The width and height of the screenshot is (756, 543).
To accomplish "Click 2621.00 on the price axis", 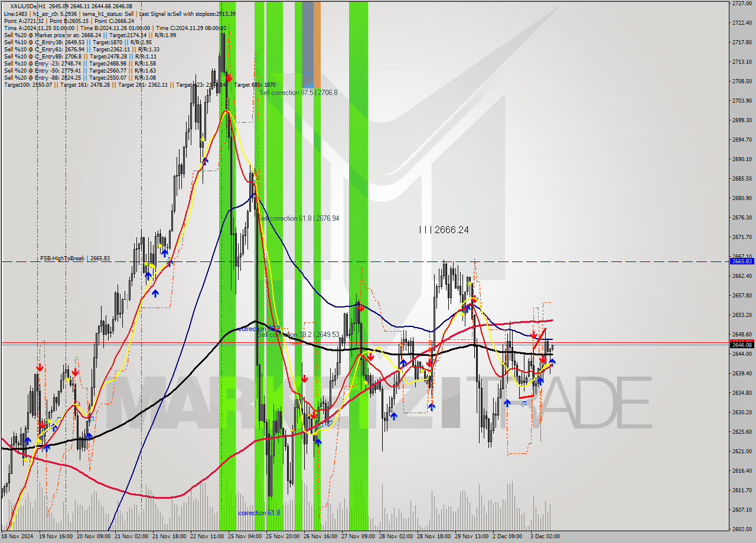I will coord(741,451).
